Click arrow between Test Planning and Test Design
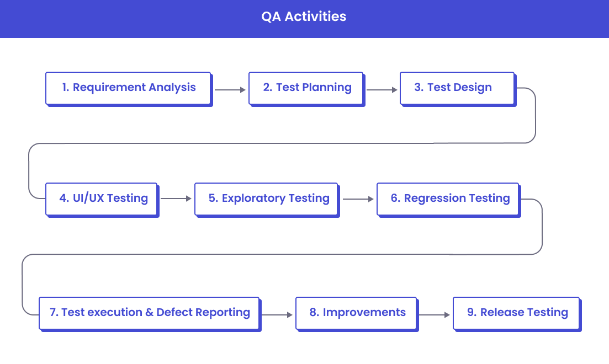 pos(382,89)
